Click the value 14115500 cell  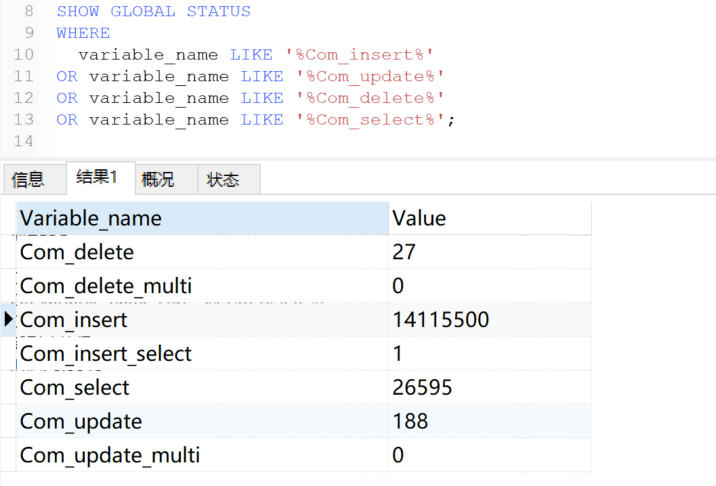[490, 320]
